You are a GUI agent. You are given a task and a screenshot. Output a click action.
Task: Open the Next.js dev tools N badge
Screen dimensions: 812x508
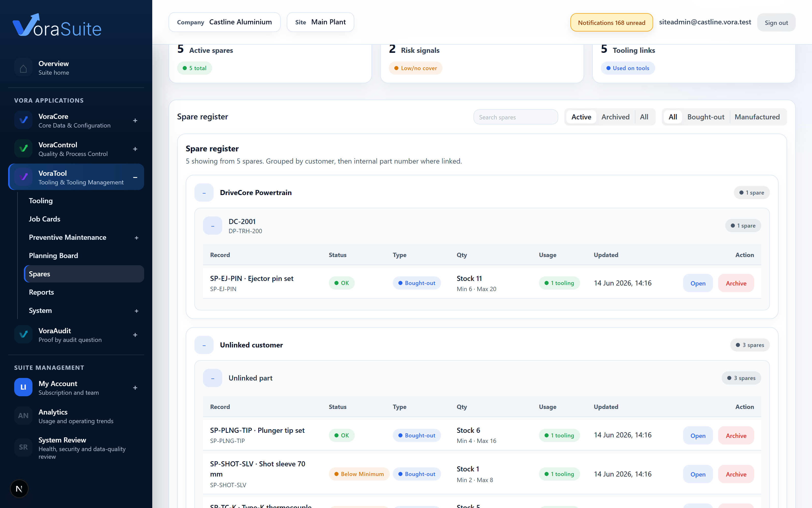point(19,489)
